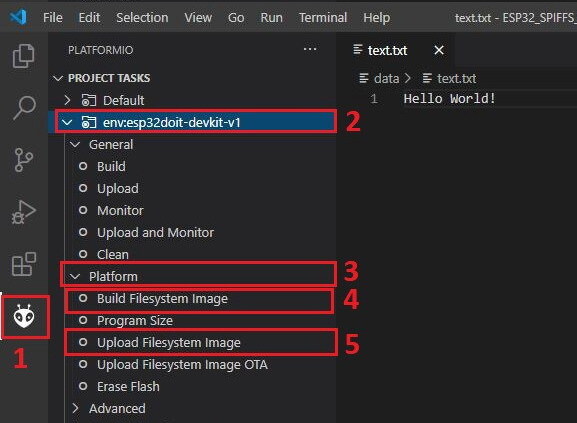Click the VS Code logo icon
577x423 pixels.
[x=18, y=17]
